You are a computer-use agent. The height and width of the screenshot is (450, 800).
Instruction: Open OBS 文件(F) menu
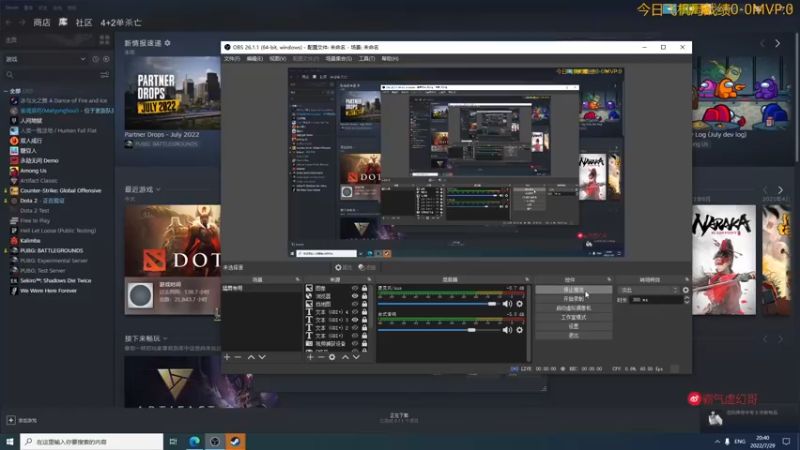232,59
